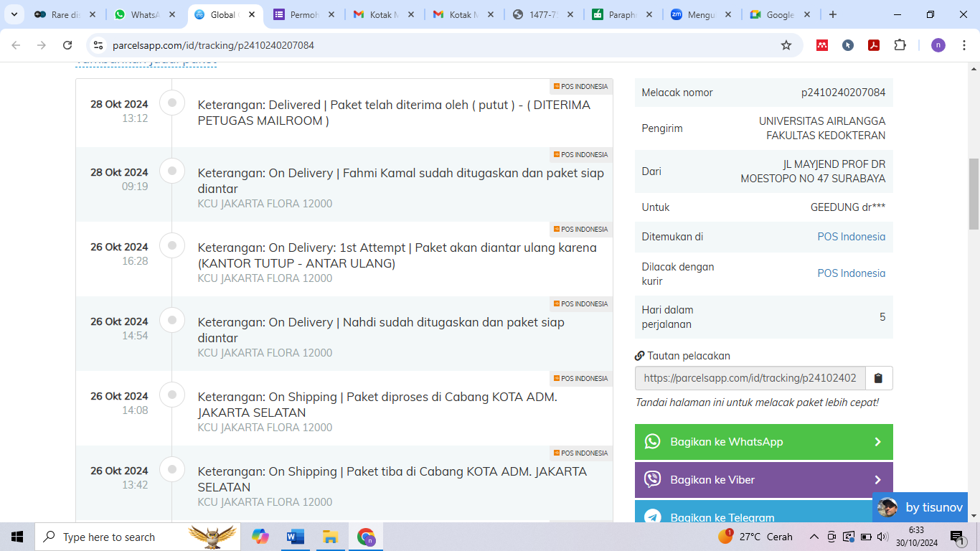Open POS Indonesia link beside Ditemukan di

click(x=851, y=237)
